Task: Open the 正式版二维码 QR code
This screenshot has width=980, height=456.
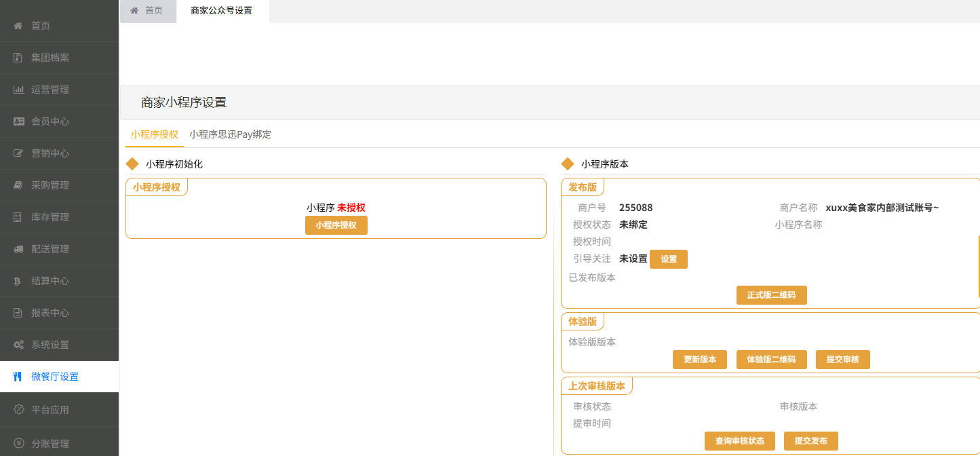Action: click(771, 295)
